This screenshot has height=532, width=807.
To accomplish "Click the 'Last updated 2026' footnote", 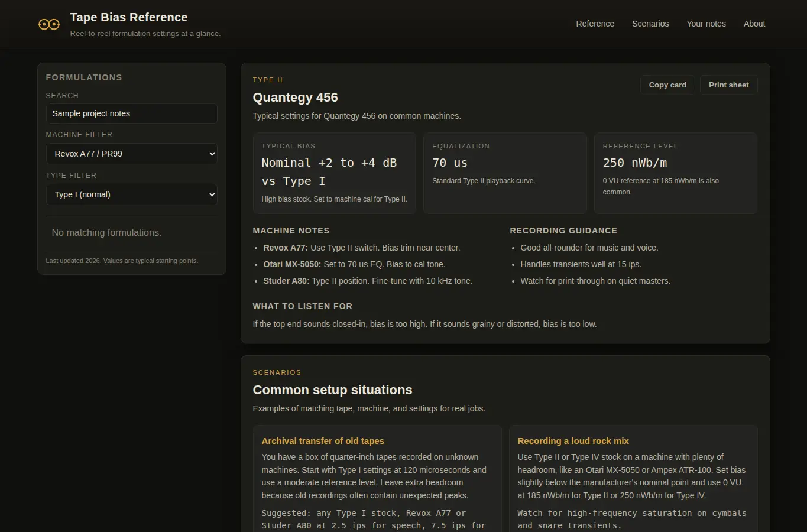I will coord(122,261).
